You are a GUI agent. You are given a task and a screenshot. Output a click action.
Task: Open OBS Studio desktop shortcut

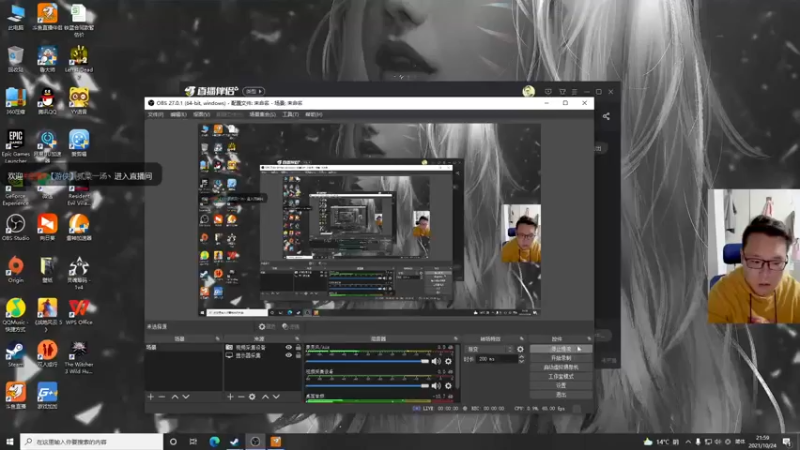point(15,228)
